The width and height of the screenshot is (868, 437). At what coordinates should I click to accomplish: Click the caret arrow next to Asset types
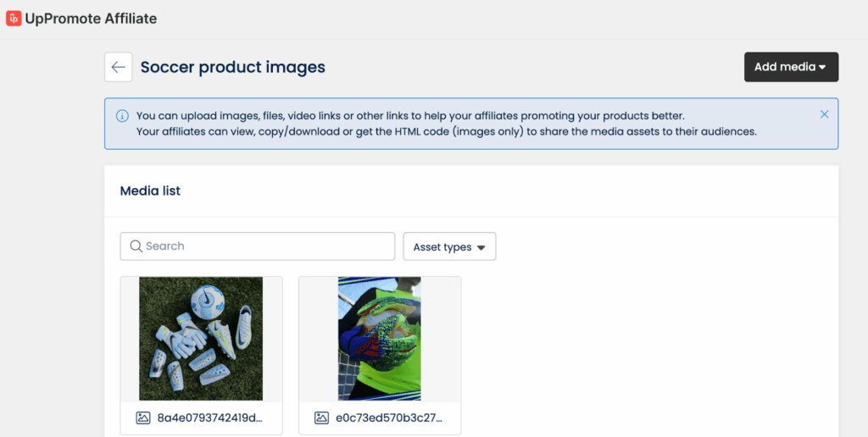481,248
